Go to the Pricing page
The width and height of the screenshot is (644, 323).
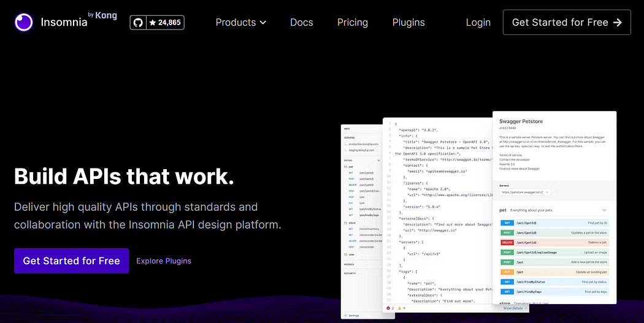pyautogui.click(x=353, y=23)
